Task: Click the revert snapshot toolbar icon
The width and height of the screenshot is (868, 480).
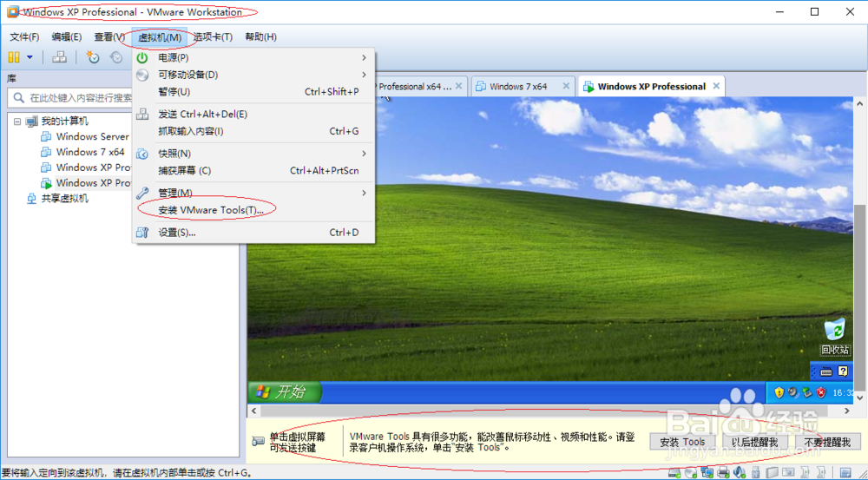Action: 116,57
